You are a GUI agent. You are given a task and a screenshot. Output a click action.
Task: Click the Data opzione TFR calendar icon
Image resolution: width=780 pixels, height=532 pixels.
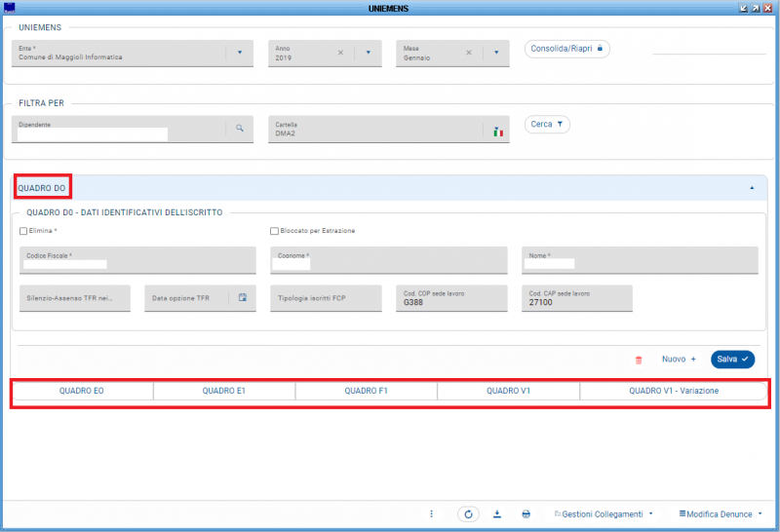click(x=242, y=297)
